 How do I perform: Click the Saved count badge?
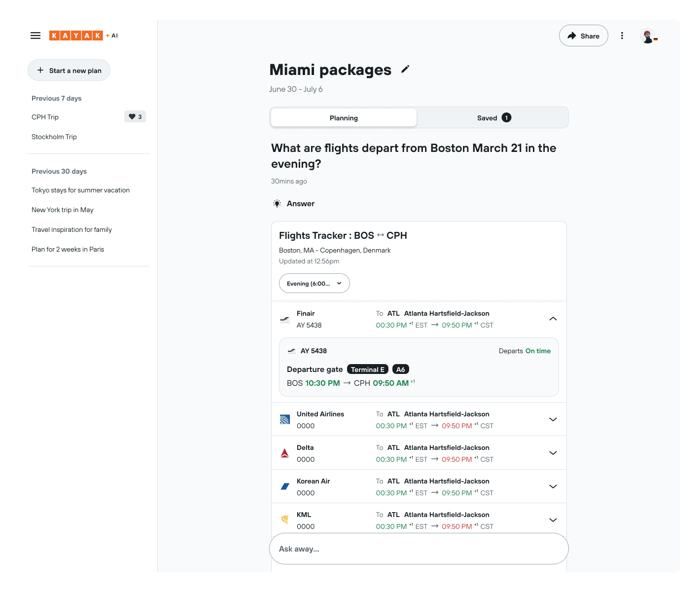coord(506,117)
